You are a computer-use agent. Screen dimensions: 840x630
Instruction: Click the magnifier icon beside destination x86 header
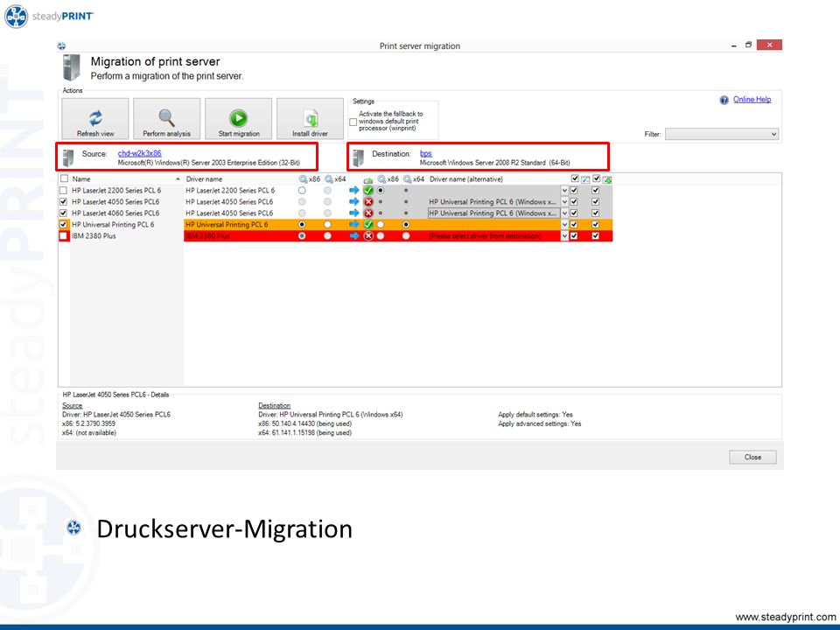[x=381, y=178]
